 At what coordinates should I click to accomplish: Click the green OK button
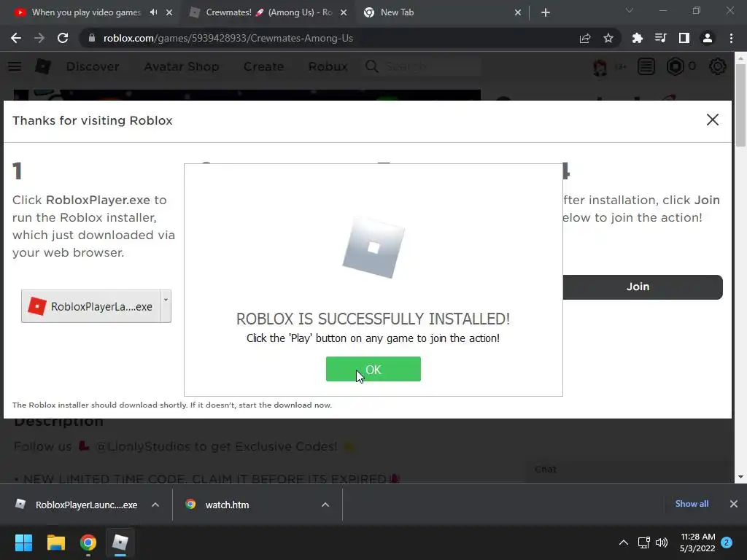tap(373, 369)
